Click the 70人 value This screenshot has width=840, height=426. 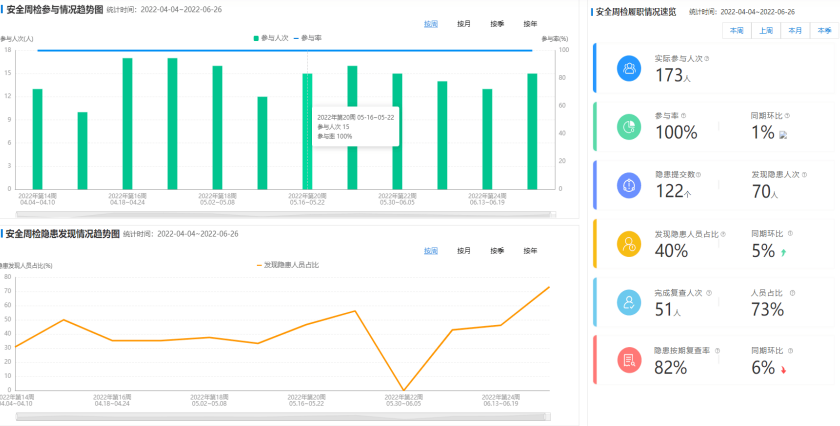coord(765,191)
